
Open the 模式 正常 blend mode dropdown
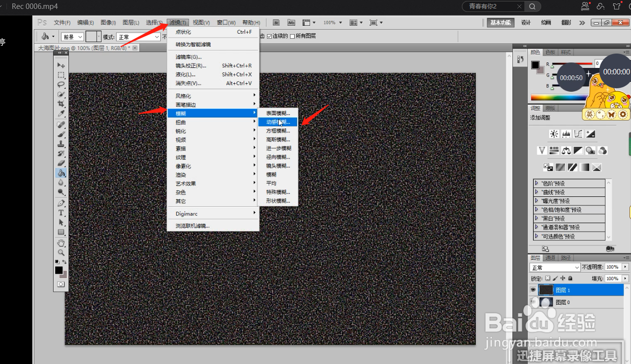pos(138,37)
